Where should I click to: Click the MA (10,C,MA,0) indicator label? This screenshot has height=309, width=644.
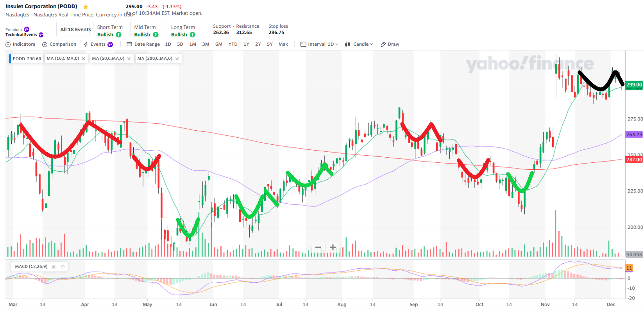click(63, 59)
